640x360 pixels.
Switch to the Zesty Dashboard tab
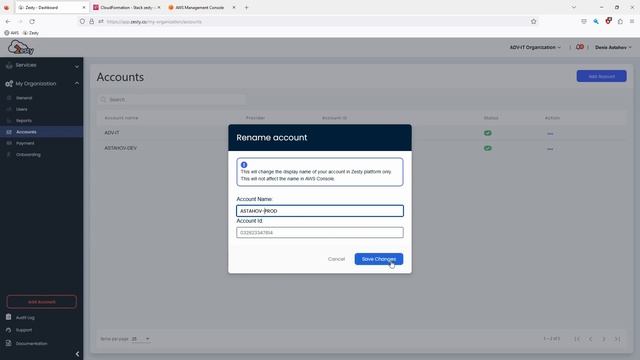pyautogui.click(x=51, y=7)
